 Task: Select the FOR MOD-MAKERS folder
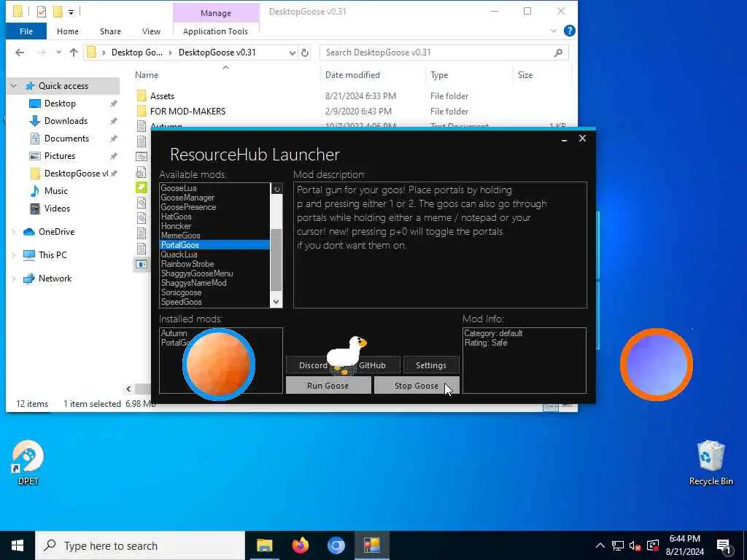[187, 112]
